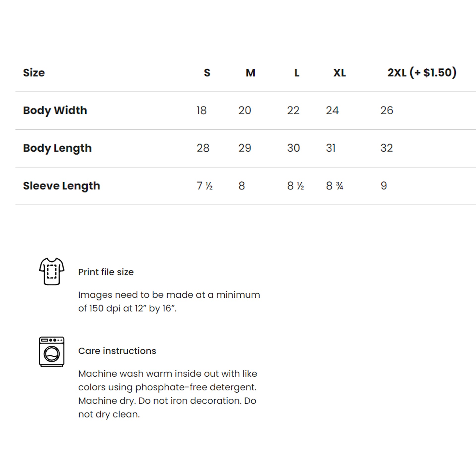Select the Care instructions heading
Viewport: 476px width, 476px height.
[x=117, y=351]
